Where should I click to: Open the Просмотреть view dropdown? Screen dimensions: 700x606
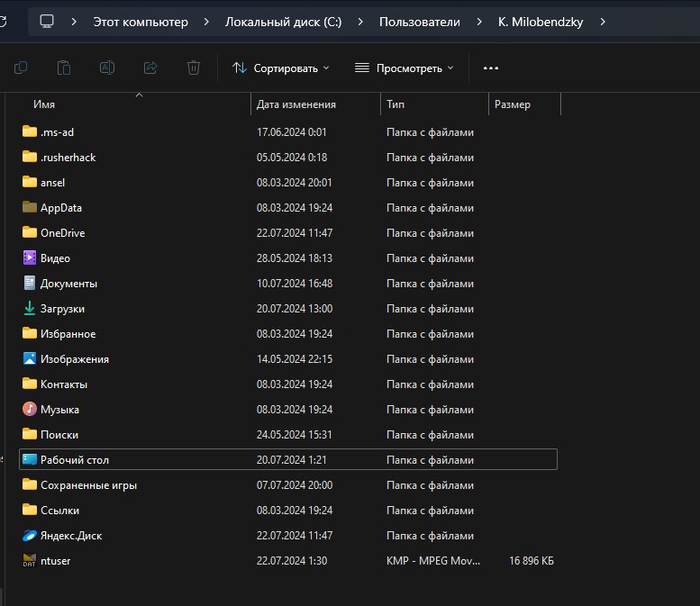click(404, 68)
